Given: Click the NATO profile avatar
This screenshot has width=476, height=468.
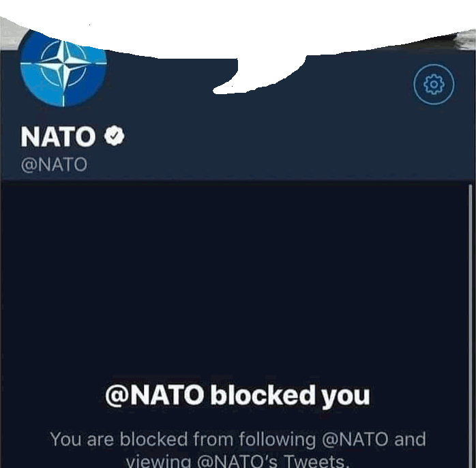Looking at the screenshot, I should 63,68.
